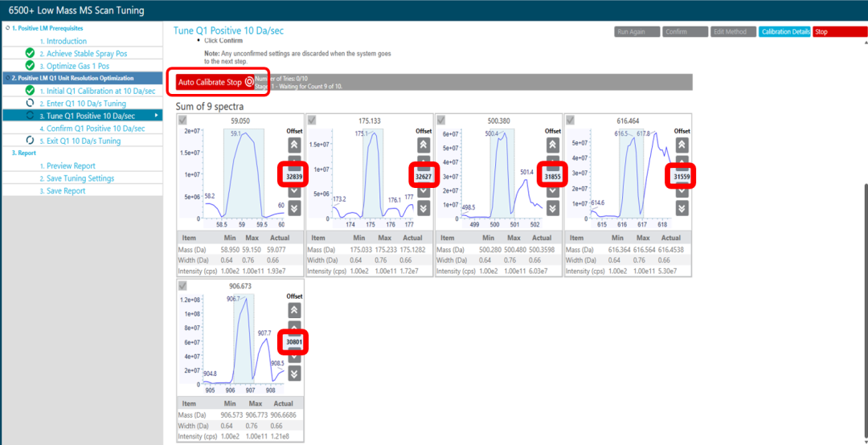Click double down-arrow offset for 906.673 panel
This screenshot has height=445, width=868.
coord(294,373)
